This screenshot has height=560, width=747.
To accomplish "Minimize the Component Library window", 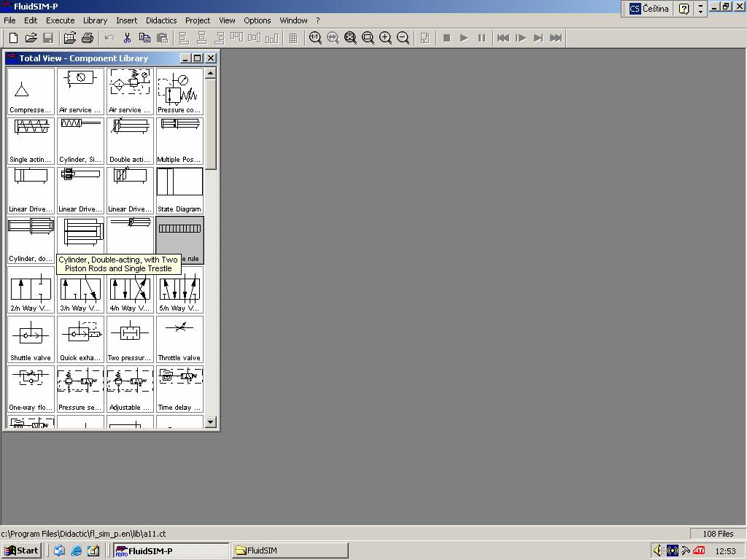I will pyautogui.click(x=186, y=58).
